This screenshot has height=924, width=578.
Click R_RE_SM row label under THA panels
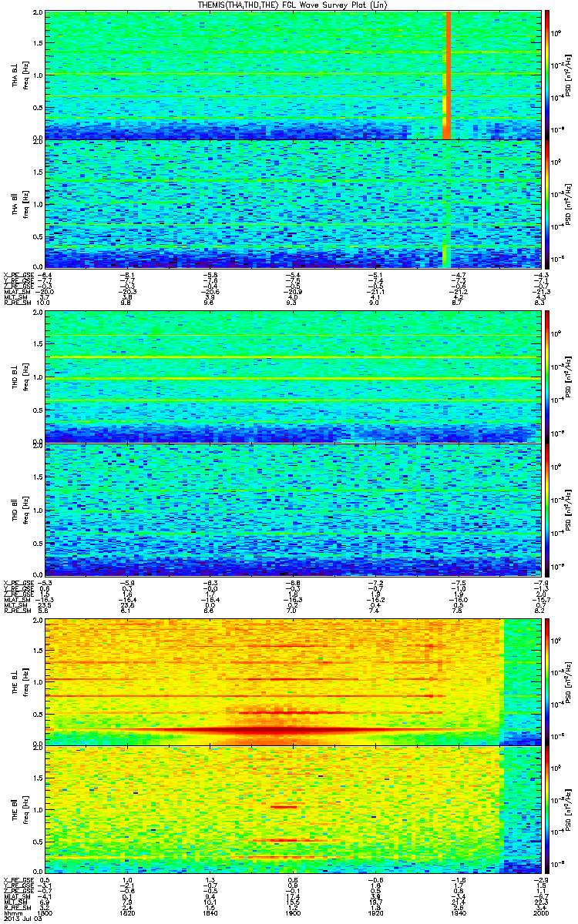click(x=16, y=303)
